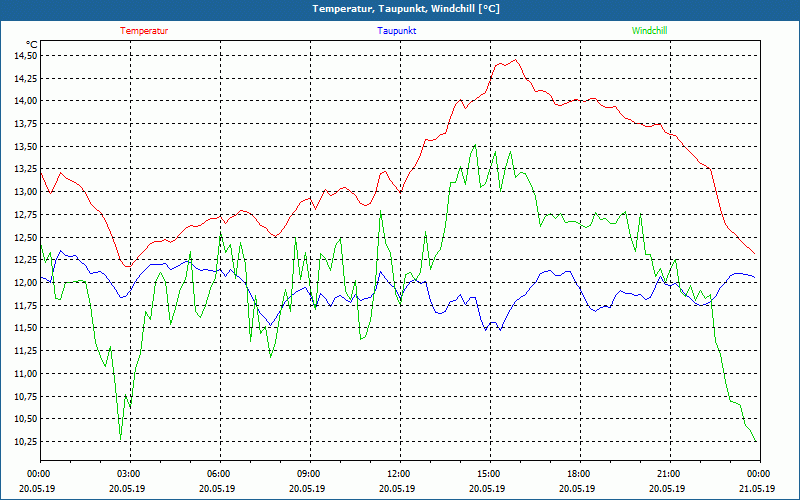
Task: Click the 13,25 y-axis value
Action: (26, 169)
